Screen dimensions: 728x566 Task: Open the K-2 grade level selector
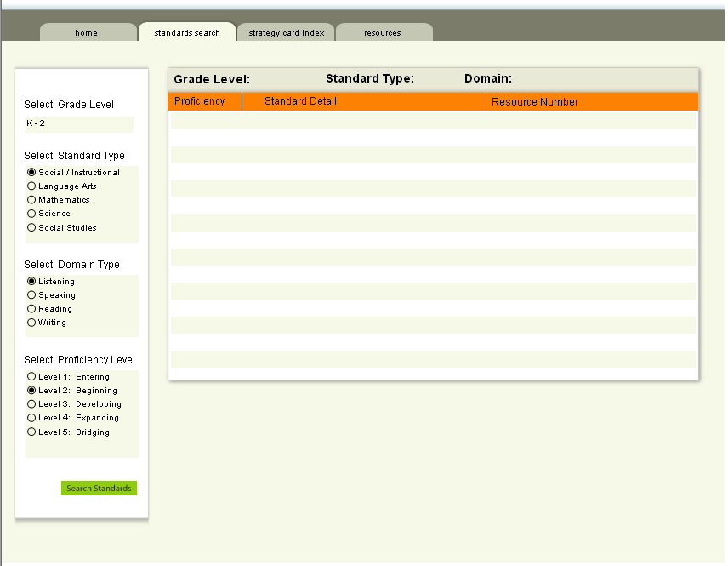[78, 124]
